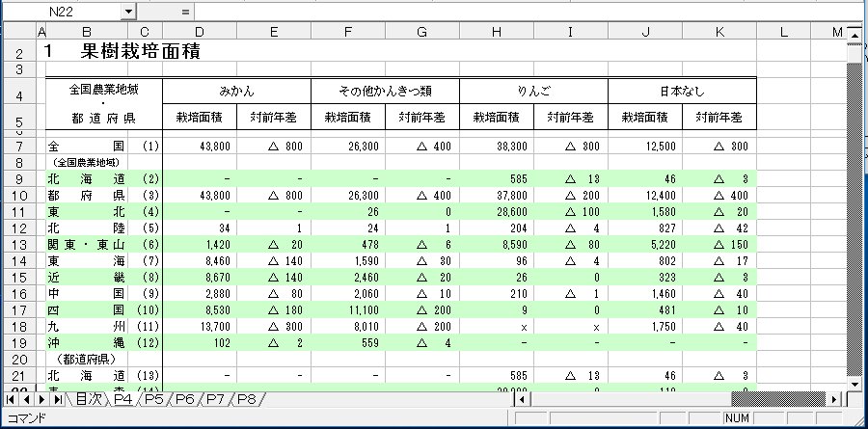Image resolution: width=868 pixels, height=429 pixels.
Task: Switch to the 目次 sheet tab
Action: coord(89,398)
